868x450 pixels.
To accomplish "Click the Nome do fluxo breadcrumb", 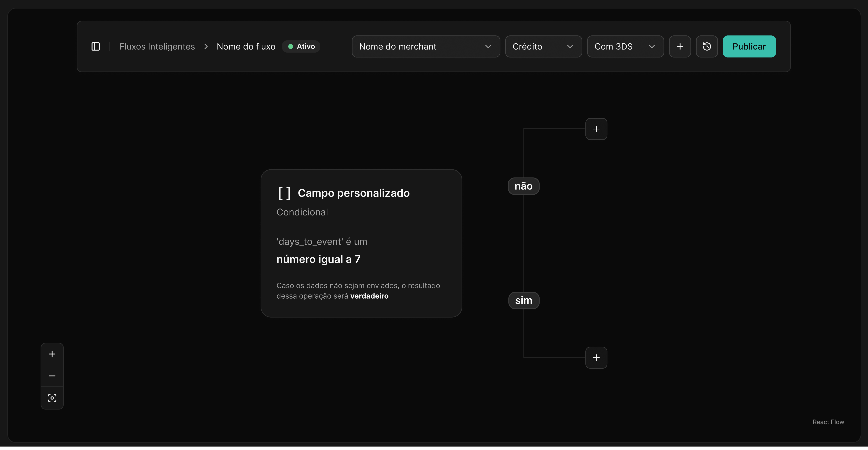I will click(246, 46).
